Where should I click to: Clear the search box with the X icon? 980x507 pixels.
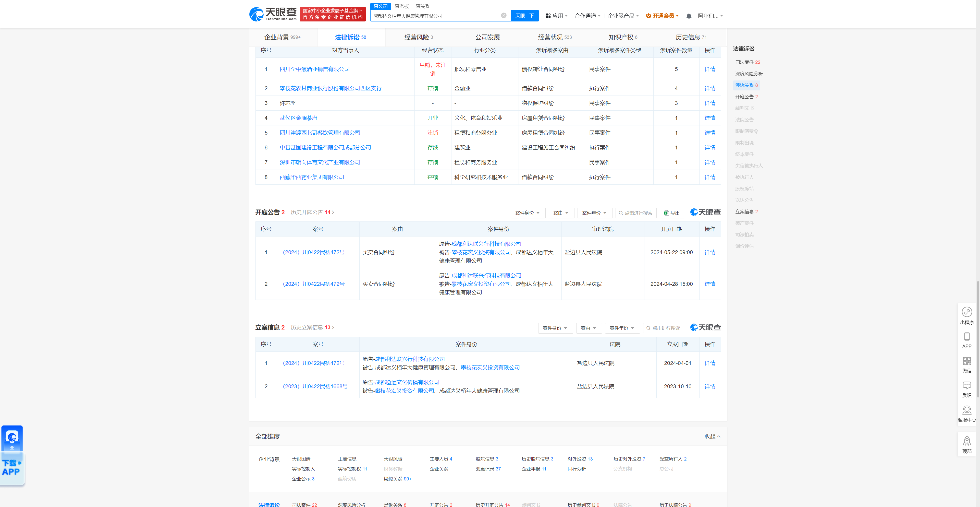(x=504, y=16)
